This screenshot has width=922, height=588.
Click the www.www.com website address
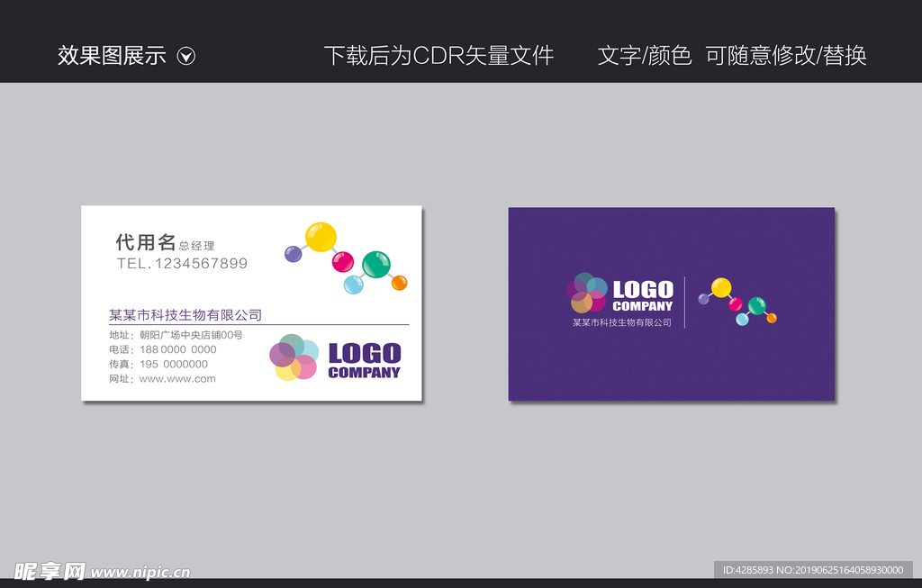[176, 379]
